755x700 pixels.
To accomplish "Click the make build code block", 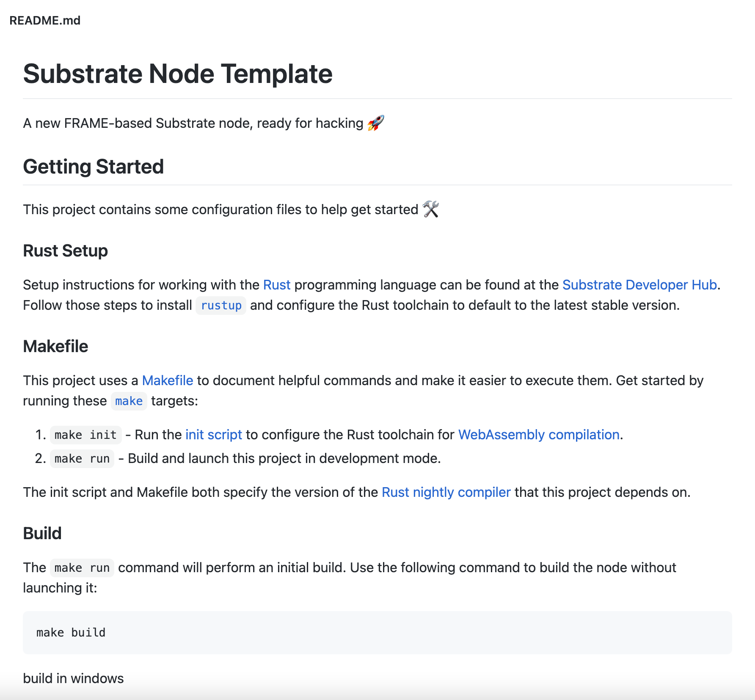I will pyautogui.click(x=377, y=633).
